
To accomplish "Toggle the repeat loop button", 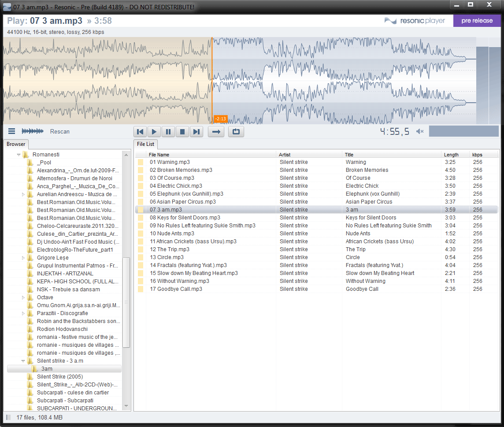I will pos(236,131).
